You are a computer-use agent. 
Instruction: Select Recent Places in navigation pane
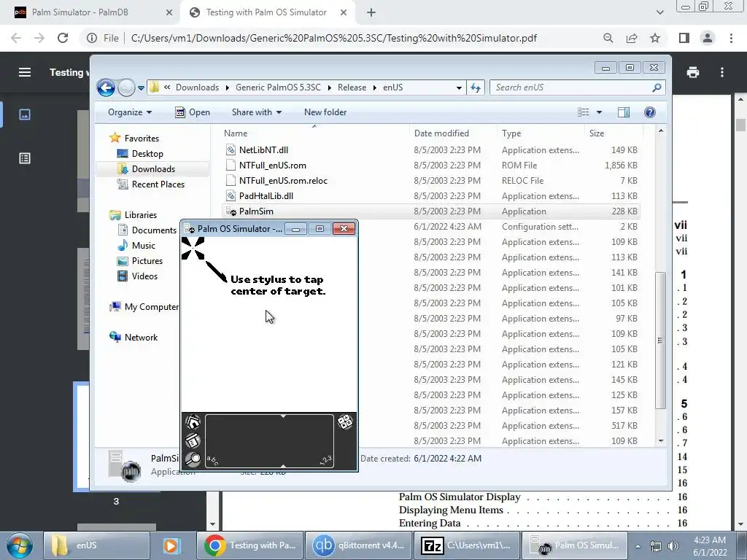pos(158,184)
